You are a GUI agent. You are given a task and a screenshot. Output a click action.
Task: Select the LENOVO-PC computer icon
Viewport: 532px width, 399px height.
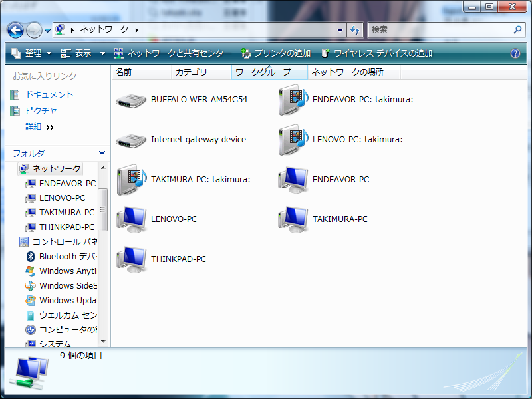coord(132,219)
